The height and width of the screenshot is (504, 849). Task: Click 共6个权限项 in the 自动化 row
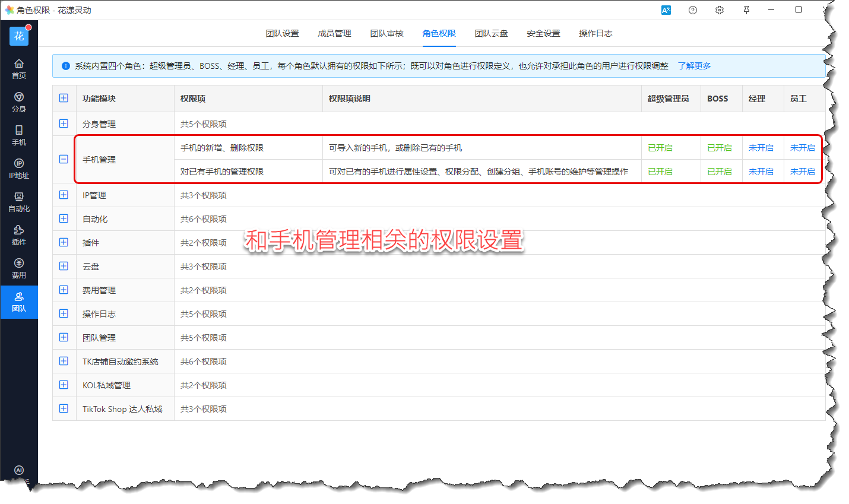click(204, 219)
